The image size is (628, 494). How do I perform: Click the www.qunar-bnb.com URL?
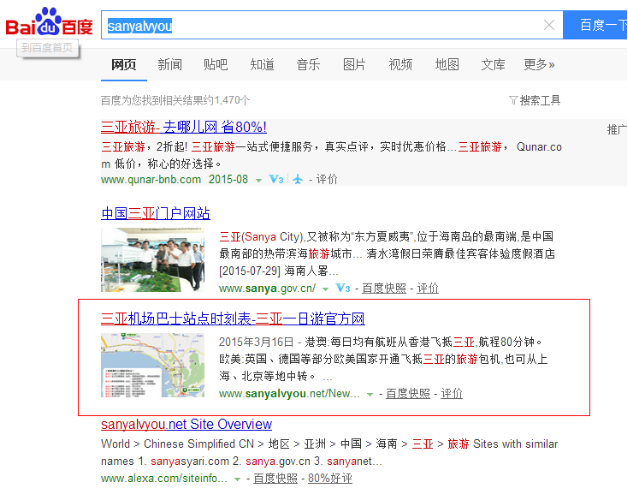tap(151, 179)
